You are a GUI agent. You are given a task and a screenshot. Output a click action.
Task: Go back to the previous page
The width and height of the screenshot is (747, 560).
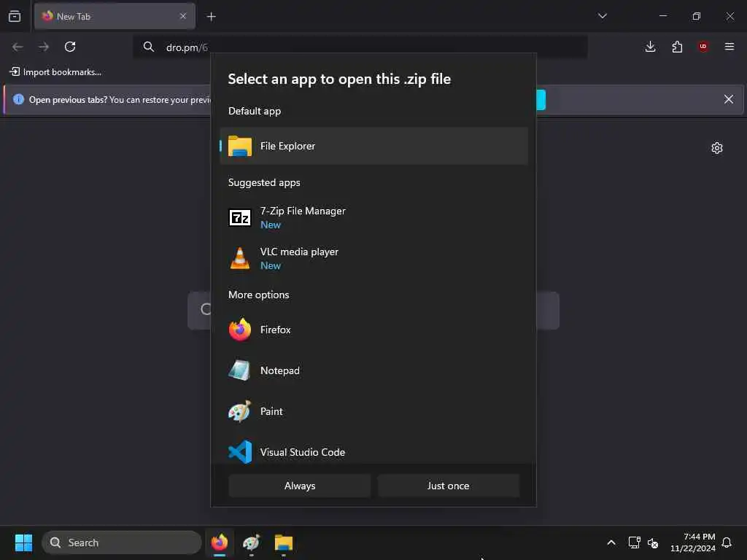pos(18,47)
